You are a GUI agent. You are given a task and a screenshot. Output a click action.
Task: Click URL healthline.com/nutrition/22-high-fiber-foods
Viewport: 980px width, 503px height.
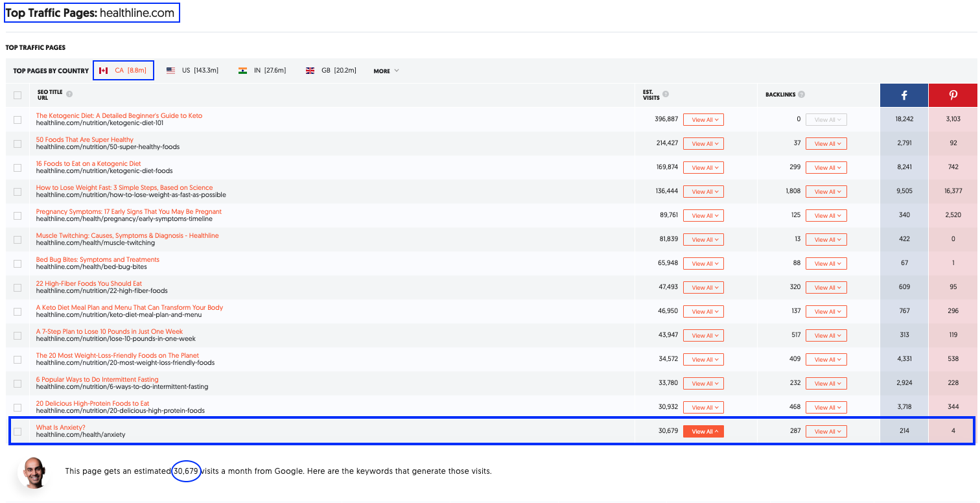coord(102,291)
